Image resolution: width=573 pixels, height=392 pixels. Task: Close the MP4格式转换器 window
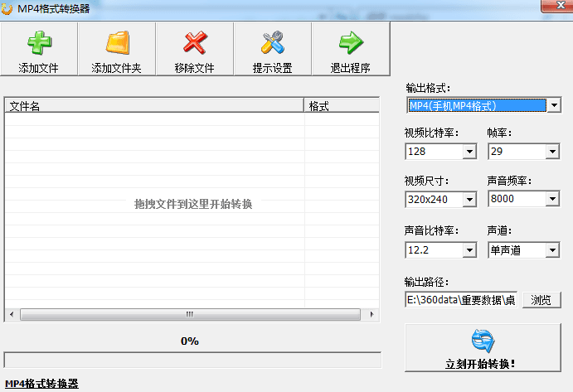[x=557, y=6]
